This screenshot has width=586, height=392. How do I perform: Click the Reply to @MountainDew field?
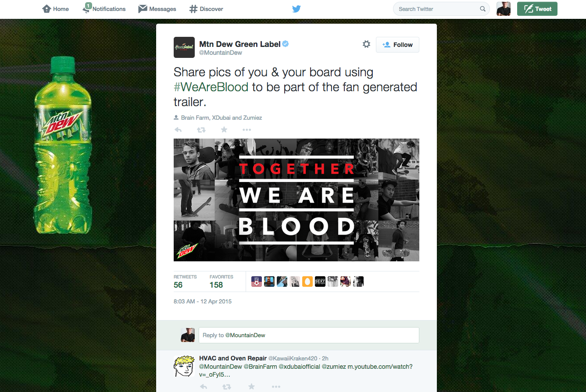309,335
